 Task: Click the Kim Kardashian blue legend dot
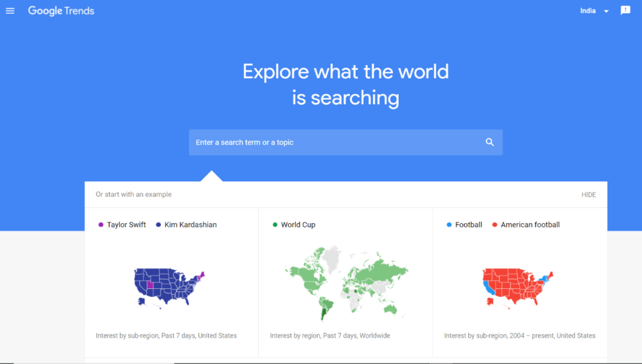[159, 224]
